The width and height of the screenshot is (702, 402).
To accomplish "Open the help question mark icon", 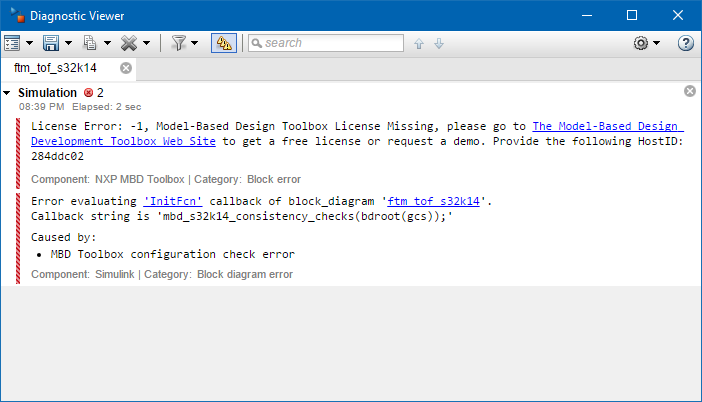I will click(x=685, y=43).
